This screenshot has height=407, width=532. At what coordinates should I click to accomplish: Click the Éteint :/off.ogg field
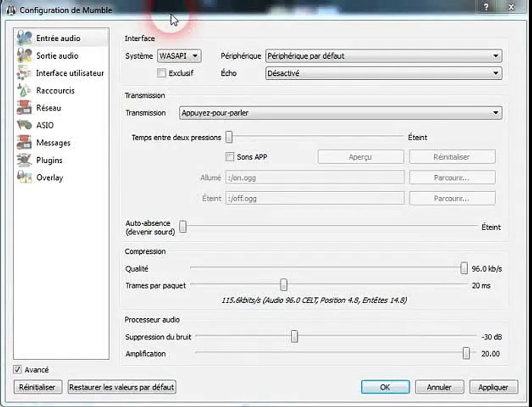(x=315, y=198)
